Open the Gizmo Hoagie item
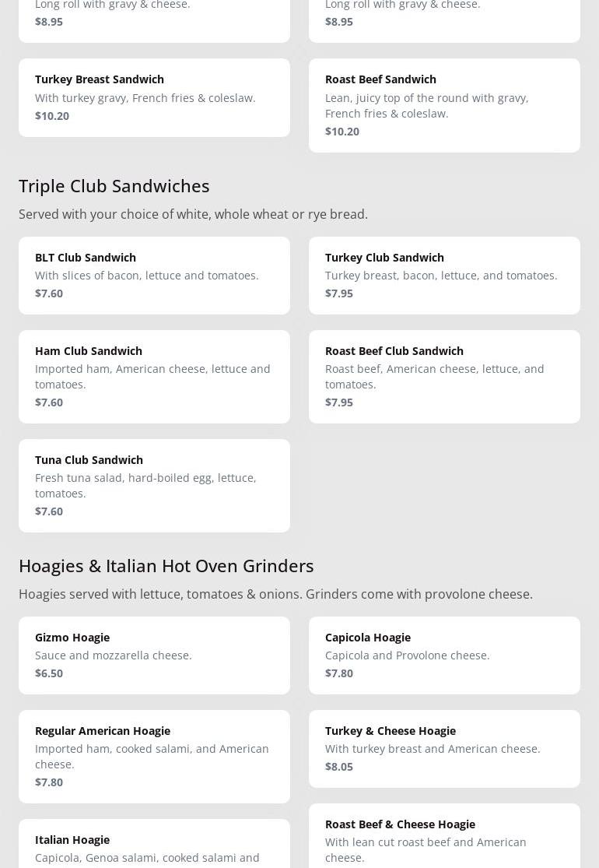Image resolution: width=599 pixels, height=868 pixels. pos(154,655)
